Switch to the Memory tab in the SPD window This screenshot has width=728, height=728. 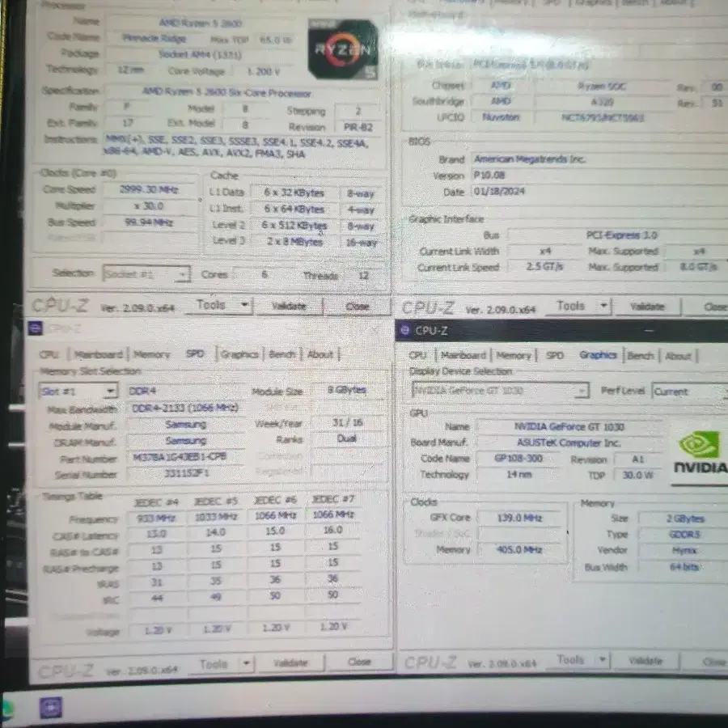[152, 355]
